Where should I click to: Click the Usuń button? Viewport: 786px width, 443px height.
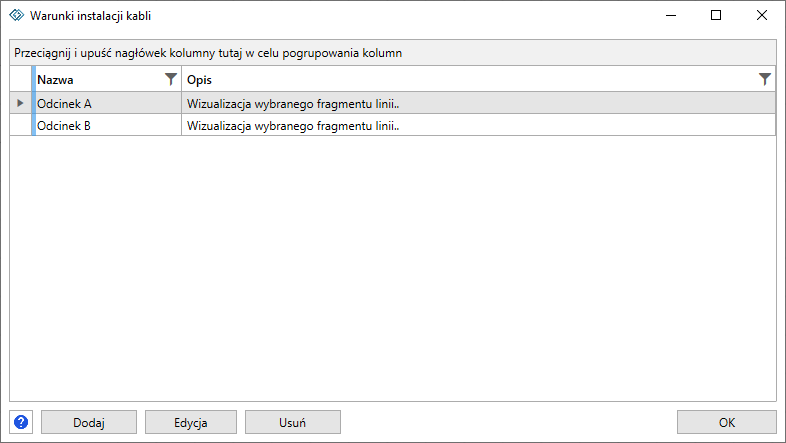tap(293, 422)
